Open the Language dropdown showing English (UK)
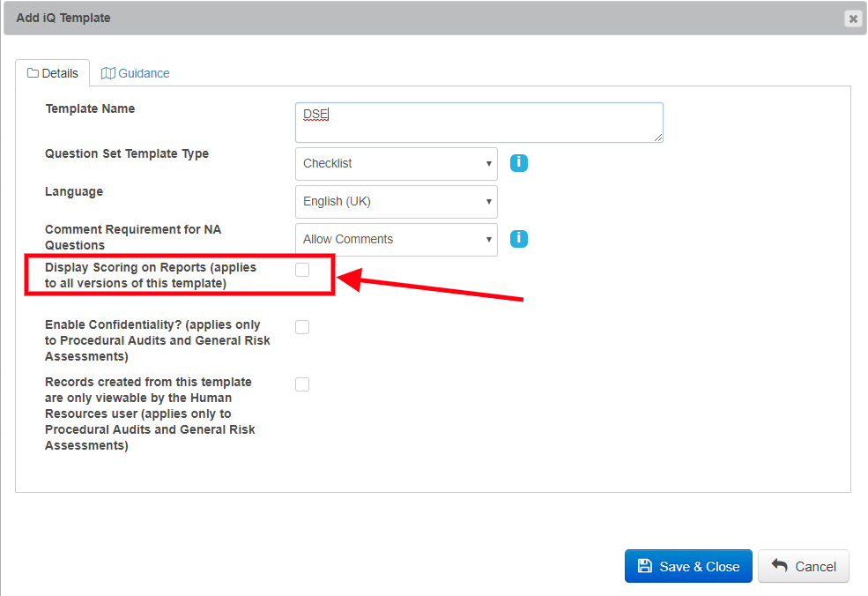868x596 pixels. point(396,202)
